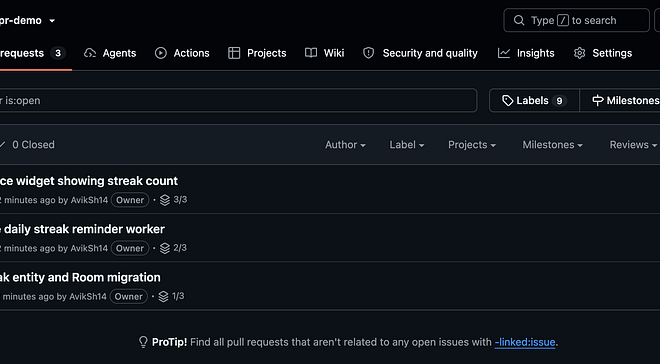Open the Agents tab
Image resolution: width=660 pixels, height=364 pixels.
(x=110, y=53)
